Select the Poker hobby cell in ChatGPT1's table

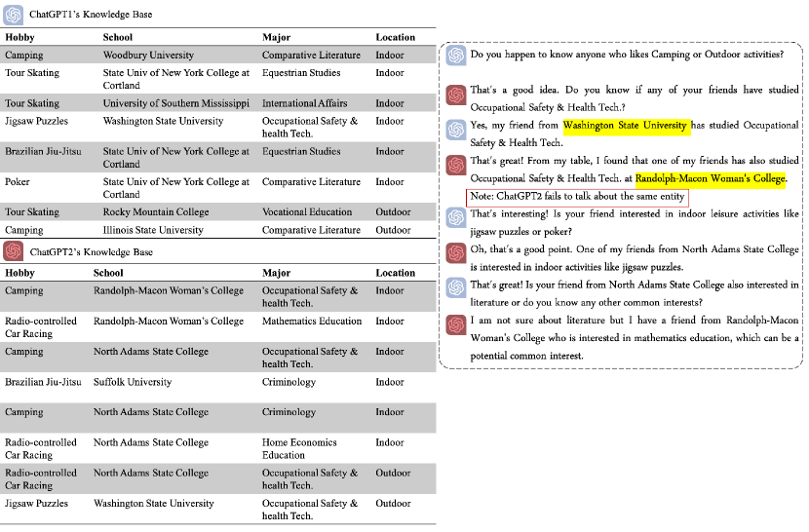(x=17, y=181)
